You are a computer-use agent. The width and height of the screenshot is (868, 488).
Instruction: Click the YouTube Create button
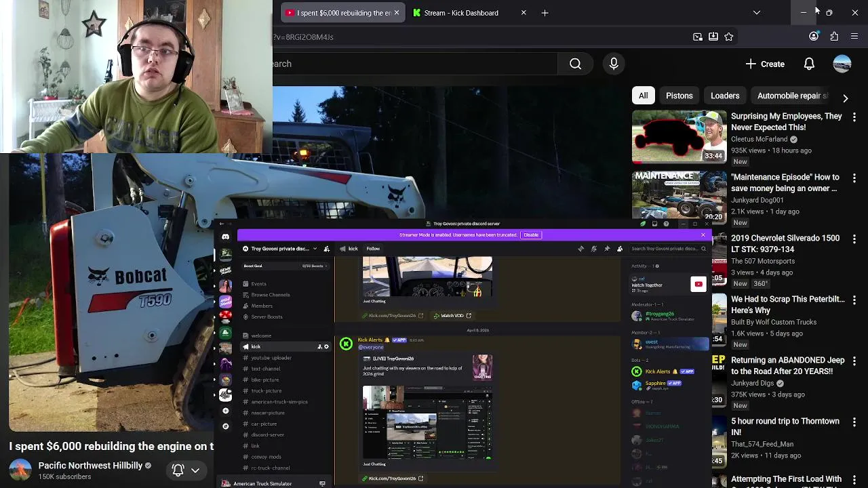pos(765,64)
